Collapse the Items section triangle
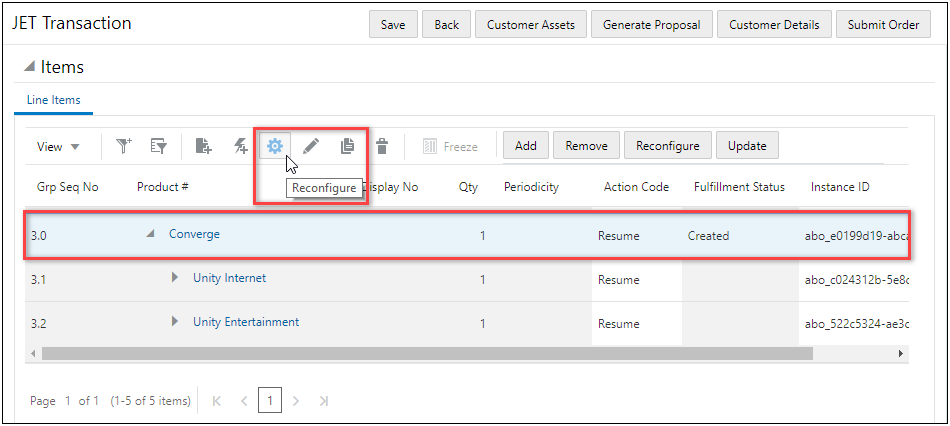Viewport: 950px width, 426px height. point(28,67)
